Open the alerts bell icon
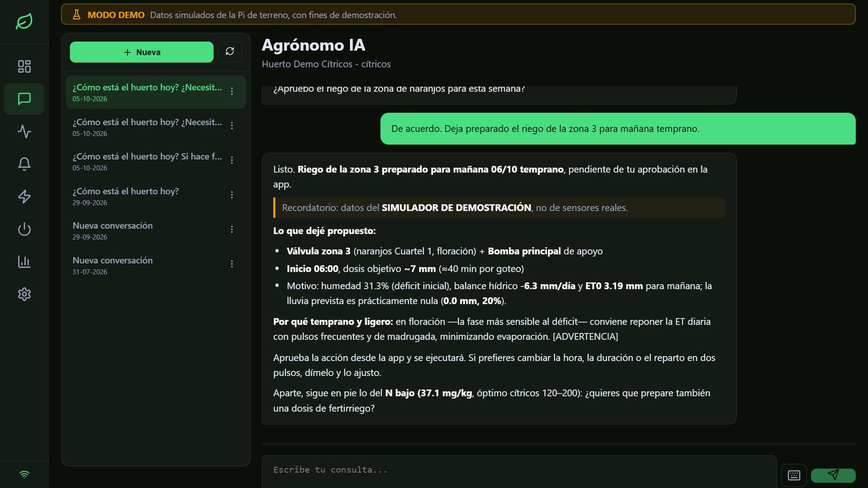This screenshot has width=868, height=488. point(24,164)
